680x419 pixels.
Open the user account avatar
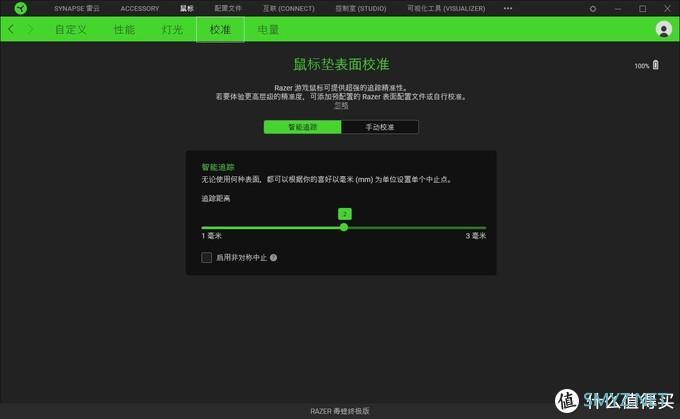pyautogui.click(x=664, y=29)
